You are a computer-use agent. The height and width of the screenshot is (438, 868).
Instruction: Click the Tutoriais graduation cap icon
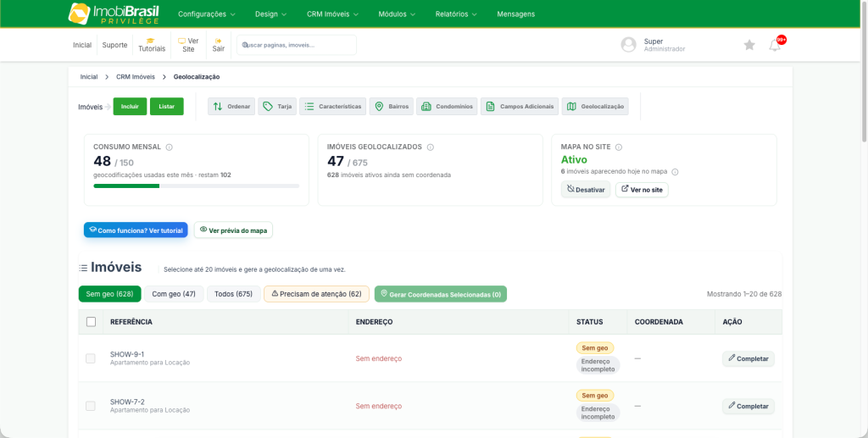(150, 41)
